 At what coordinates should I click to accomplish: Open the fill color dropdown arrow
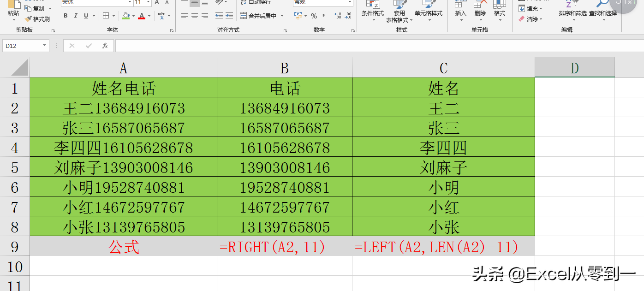pos(134,16)
